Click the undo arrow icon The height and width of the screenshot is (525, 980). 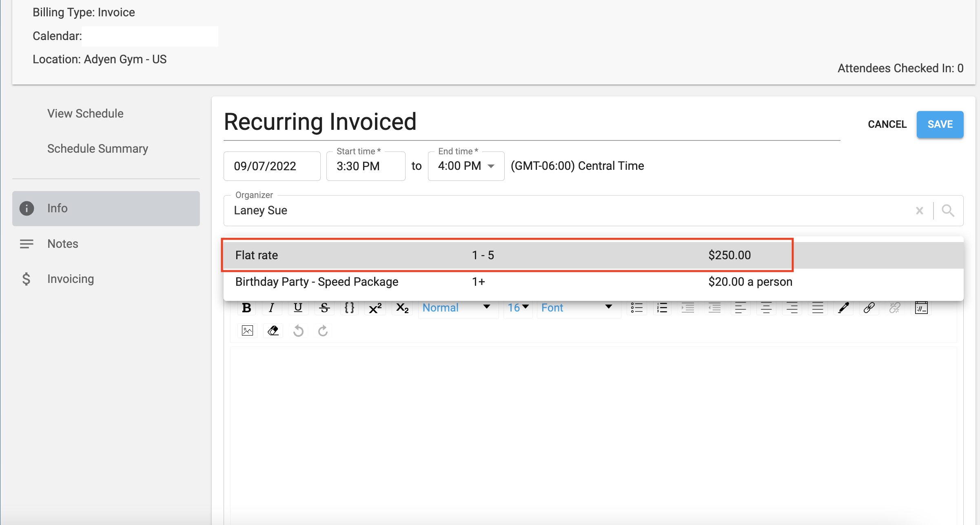[x=298, y=331]
